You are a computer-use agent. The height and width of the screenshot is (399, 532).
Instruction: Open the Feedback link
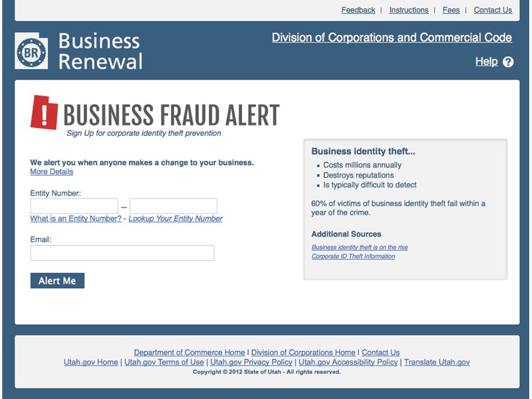pos(359,10)
